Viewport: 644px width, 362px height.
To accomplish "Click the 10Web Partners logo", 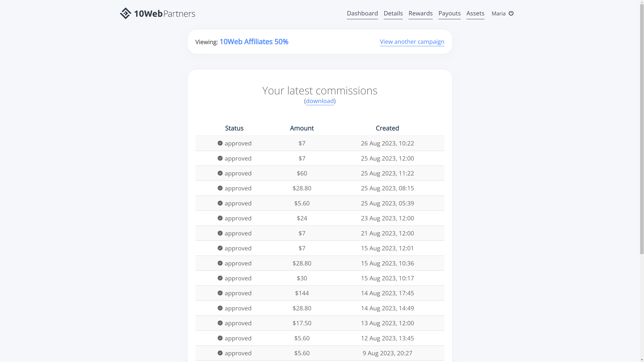I will 157,13.
